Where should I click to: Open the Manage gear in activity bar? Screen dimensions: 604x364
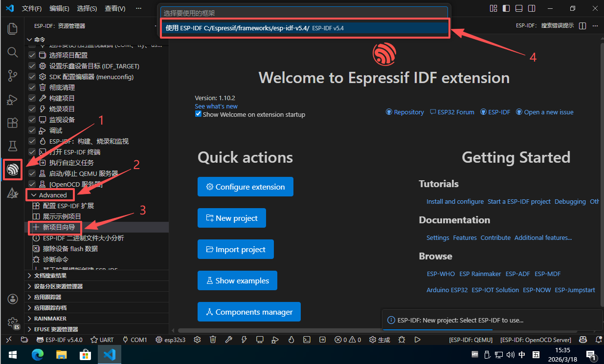pyautogui.click(x=13, y=322)
